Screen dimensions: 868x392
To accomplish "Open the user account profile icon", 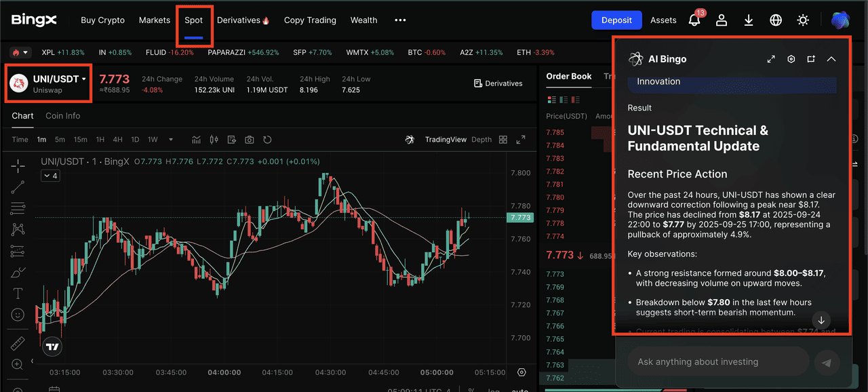I will 722,20.
